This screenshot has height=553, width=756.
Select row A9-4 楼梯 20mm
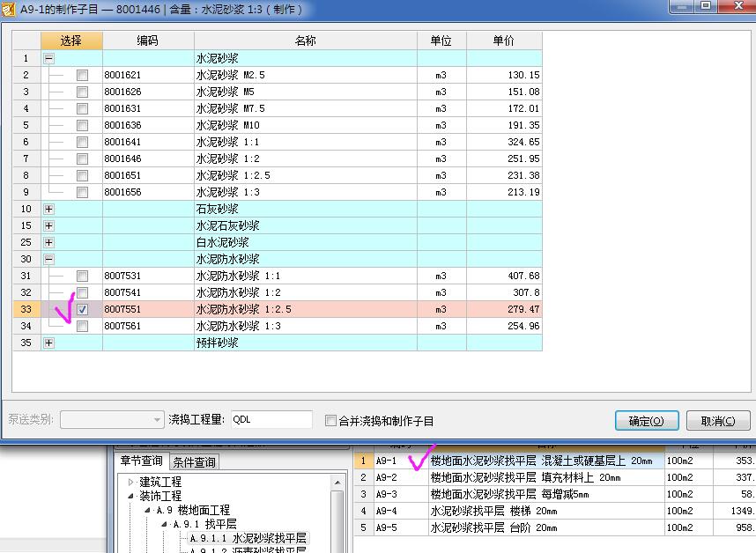coord(554,511)
